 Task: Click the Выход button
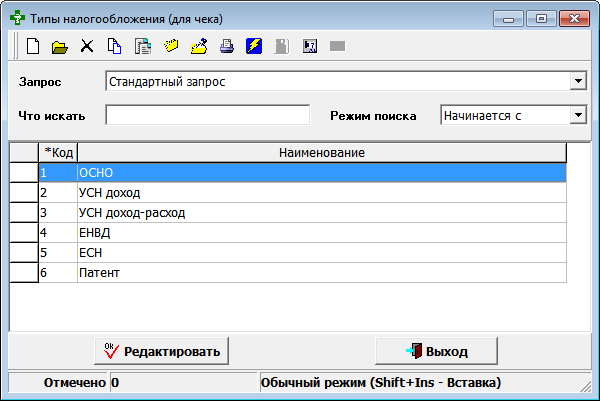[x=437, y=351]
